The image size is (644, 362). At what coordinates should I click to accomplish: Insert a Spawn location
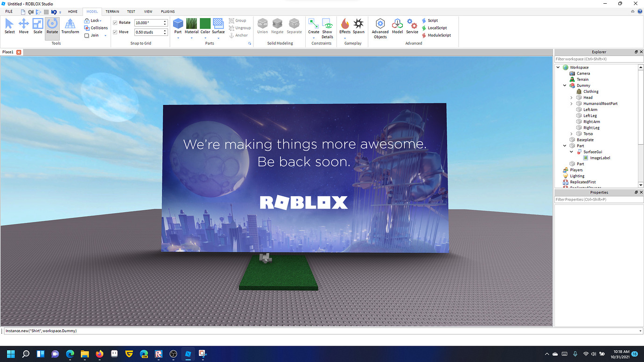tap(358, 26)
